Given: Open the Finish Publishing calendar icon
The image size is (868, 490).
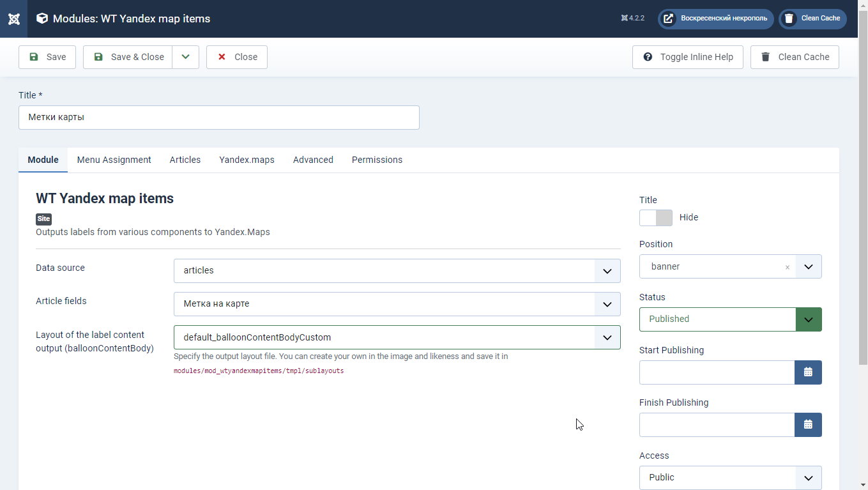Looking at the screenshot, I should click(x=808, y=425).
